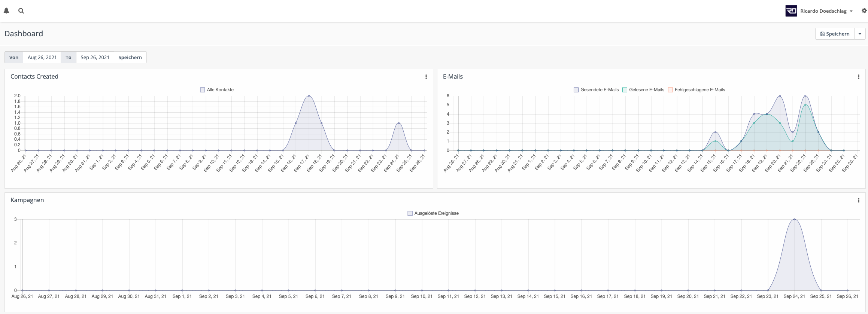
Task: Click the Gelesene E-Mails teal swatch
Action: pyautogui.click(x=625, y=90)
